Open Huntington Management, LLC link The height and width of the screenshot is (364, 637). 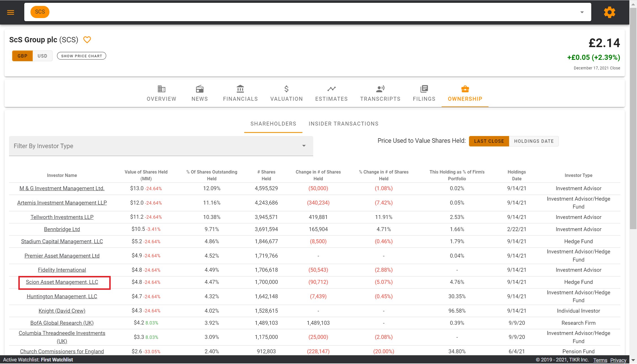[62, 296]
